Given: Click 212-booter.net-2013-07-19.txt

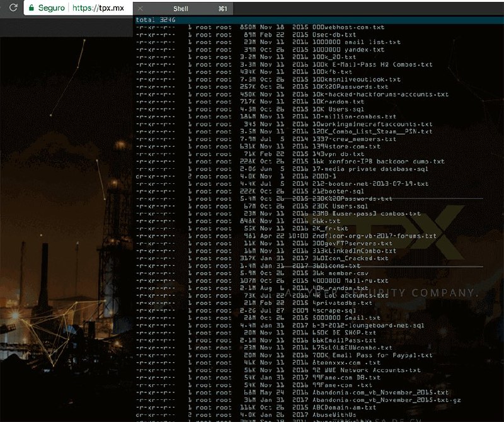Looking at the screenshot, I should click(x=370, y=184).
